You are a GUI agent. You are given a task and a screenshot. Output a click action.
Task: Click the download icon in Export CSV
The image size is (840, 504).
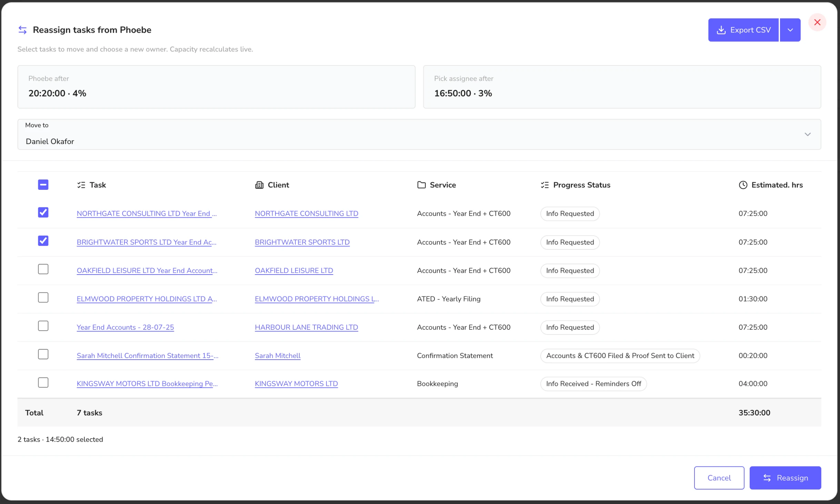pos(721,30)
